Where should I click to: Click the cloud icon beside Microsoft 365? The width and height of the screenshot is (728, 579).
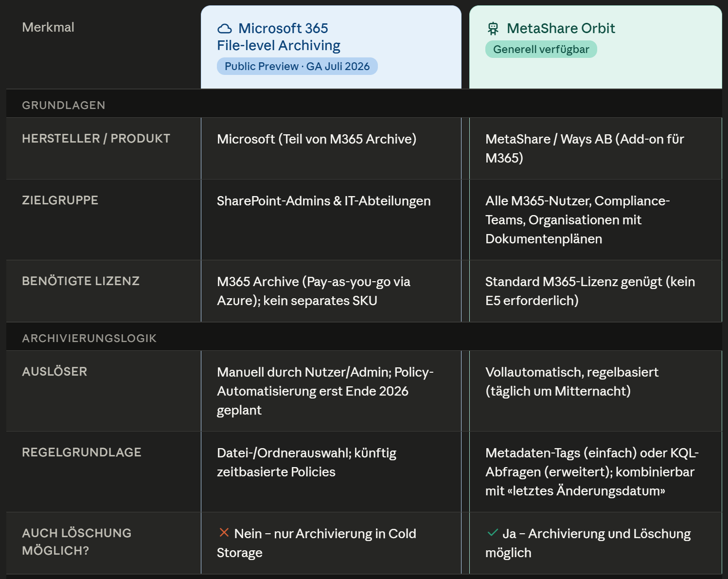(224, 29)
